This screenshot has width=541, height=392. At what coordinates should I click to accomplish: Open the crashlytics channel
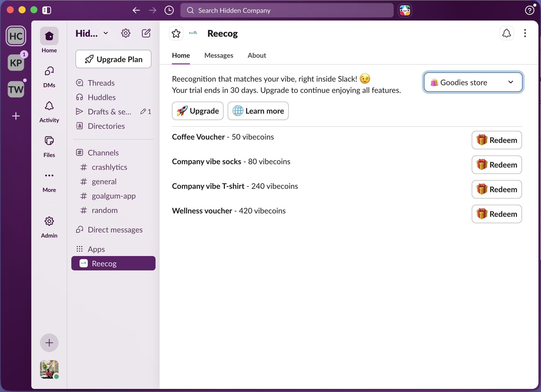coord(113,167)
